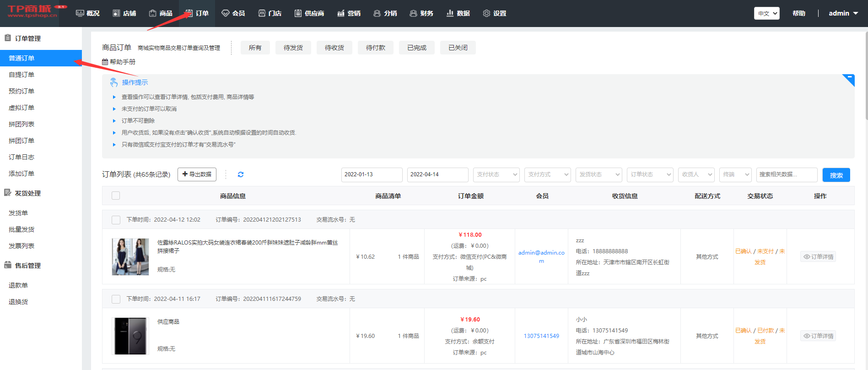Open the 数据 chart menu

(x=458, y=13)
